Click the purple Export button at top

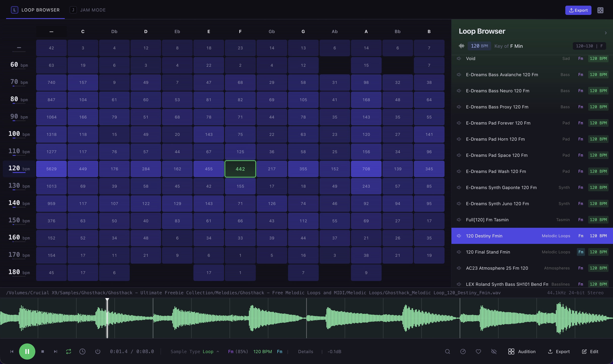coord(578,10)
